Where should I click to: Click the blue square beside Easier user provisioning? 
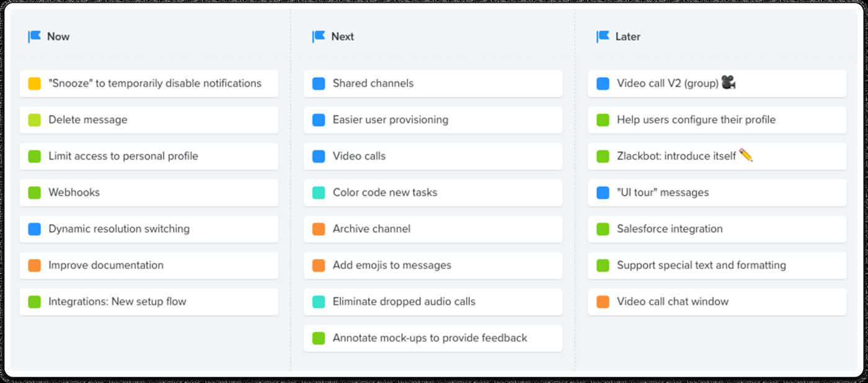click(319, 120)
